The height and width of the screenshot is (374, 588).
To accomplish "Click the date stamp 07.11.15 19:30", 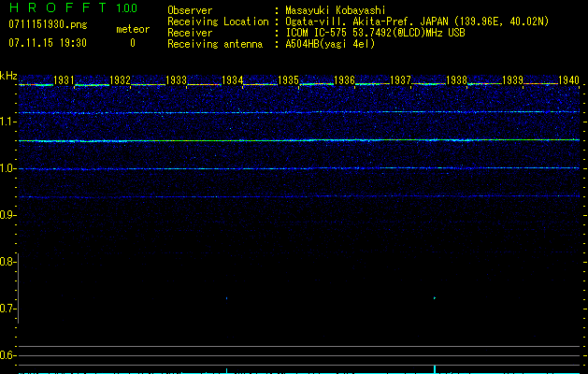I will (x=46, y=43).
